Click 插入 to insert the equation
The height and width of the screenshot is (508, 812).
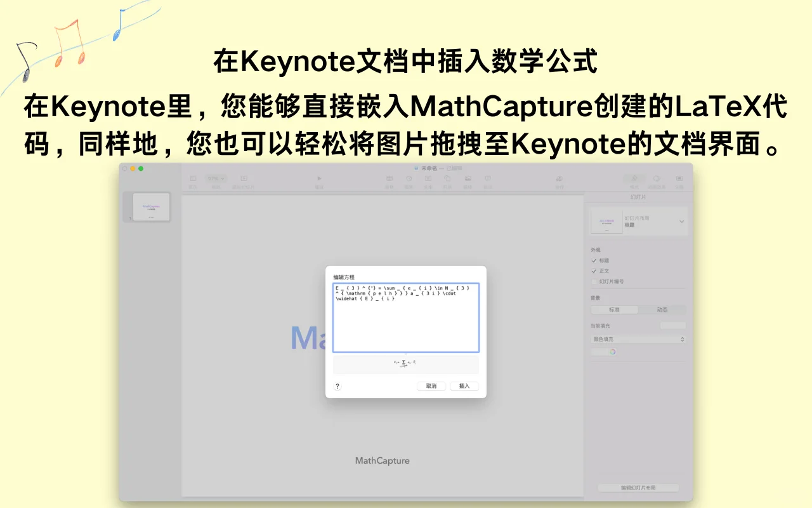[464, 385]
